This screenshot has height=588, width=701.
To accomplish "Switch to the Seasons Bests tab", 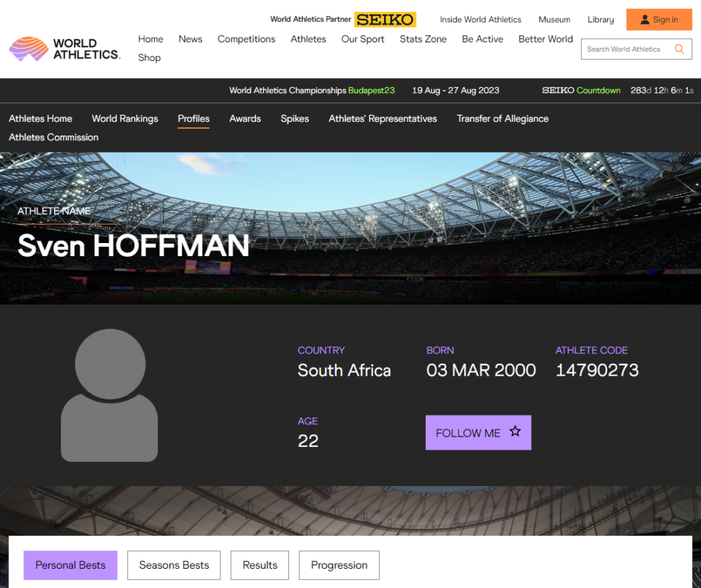I will [x=174, y=565].
